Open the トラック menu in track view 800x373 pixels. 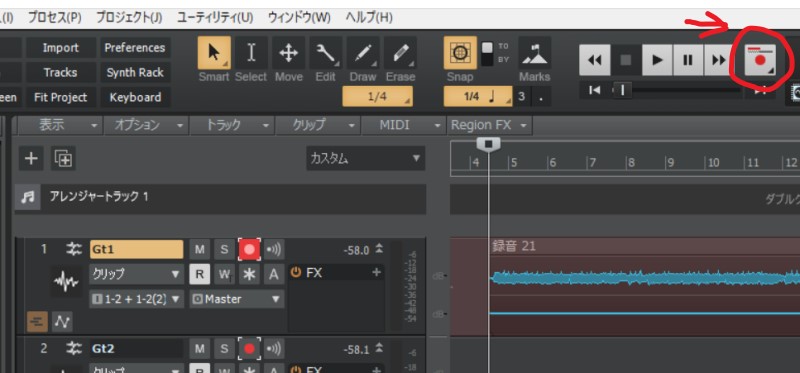(x=233, y=125)
